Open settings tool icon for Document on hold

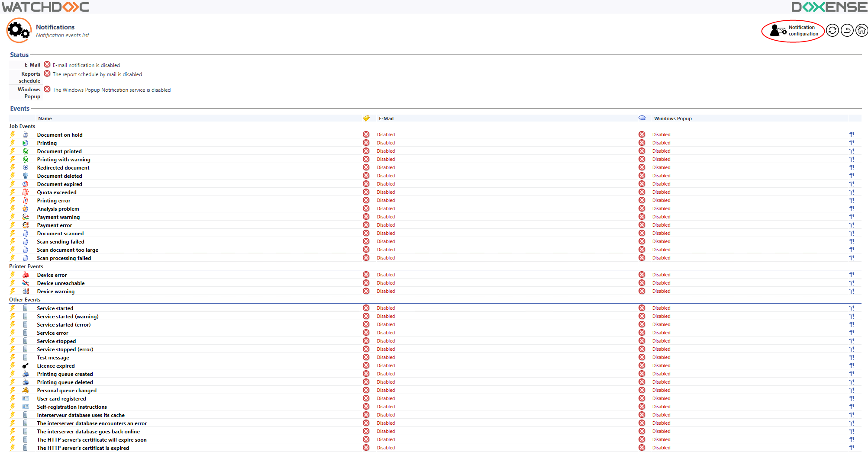852,135
